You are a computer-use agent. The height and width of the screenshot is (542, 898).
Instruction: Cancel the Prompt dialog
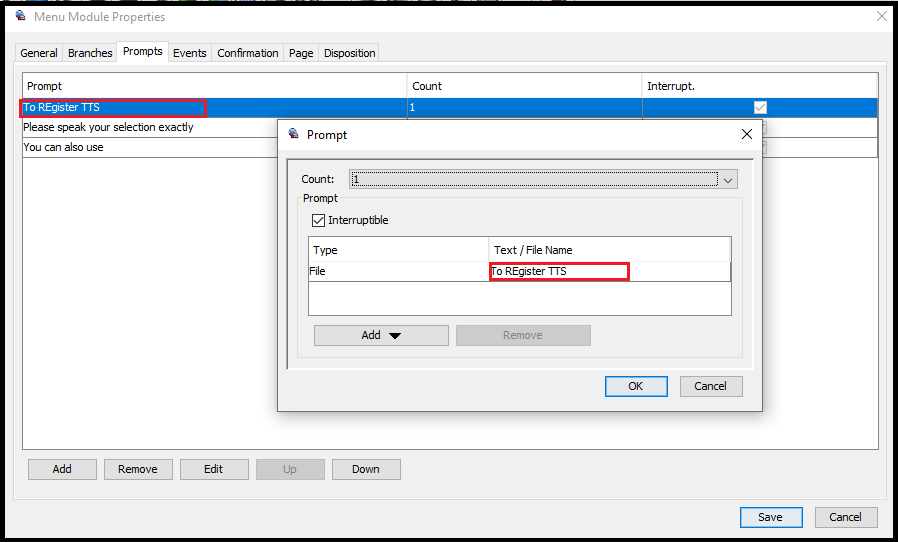pos(711,386)
